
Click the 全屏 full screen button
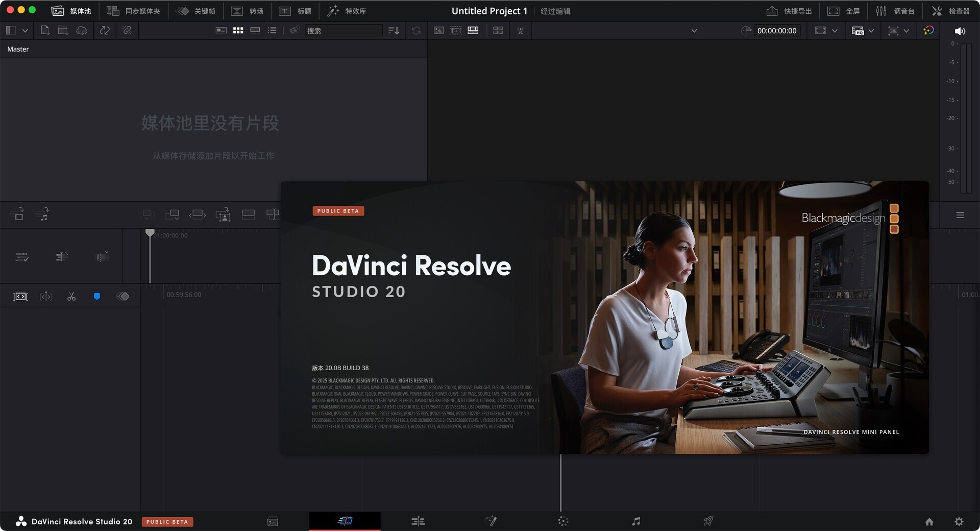click(843, 11)
